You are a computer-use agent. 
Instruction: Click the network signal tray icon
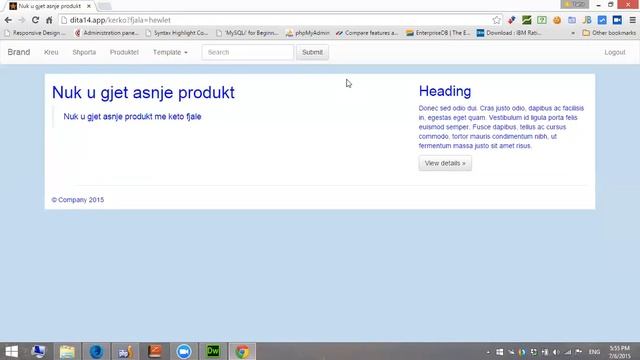pyautogui.click(x=567, y=352)
